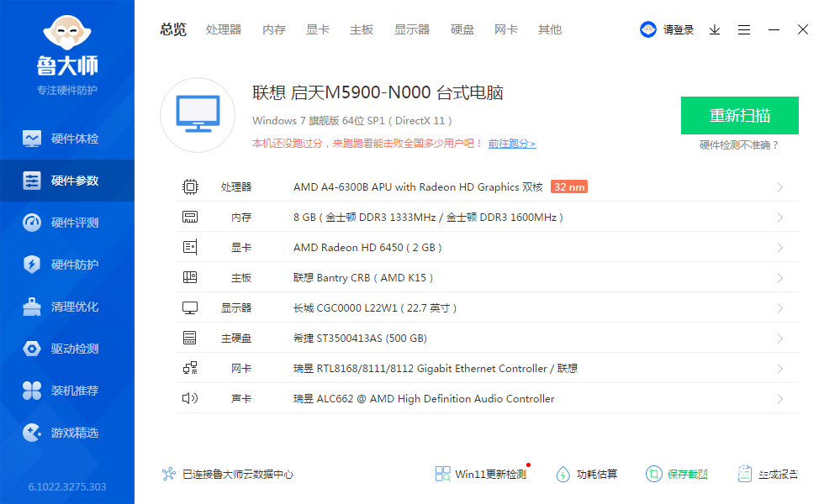
Task: Click 请登录 to sign in
Action: tap(679, 30)
